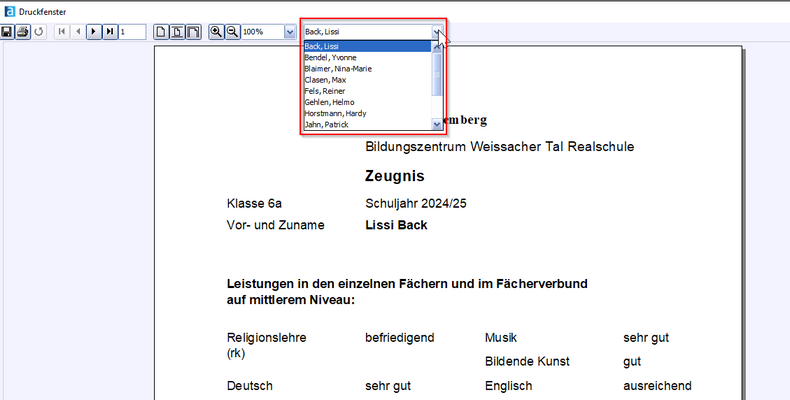Collapse the student name dropdown arrow
The width and height of the screenshot is (790, 400).
436,32
